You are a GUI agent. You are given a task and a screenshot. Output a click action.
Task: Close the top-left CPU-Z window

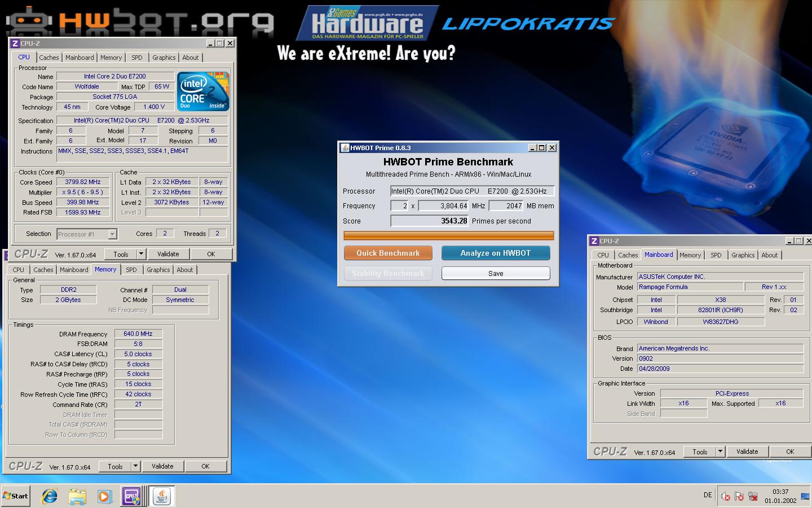230,43
